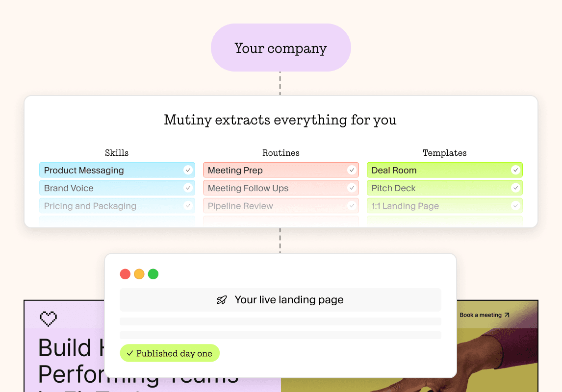Toggle the Product Messaging checkmark

(x=188, y=170)
